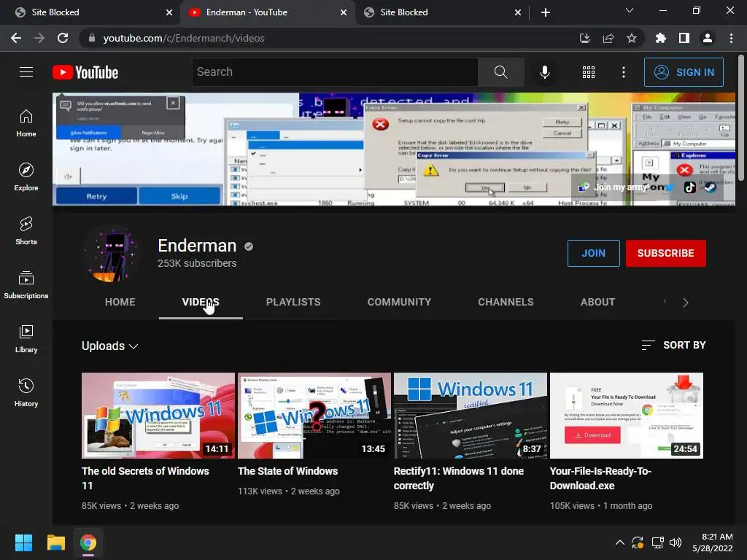
Task: Open the YouTube hamburger guide menu
Action: tap(26, 72)
